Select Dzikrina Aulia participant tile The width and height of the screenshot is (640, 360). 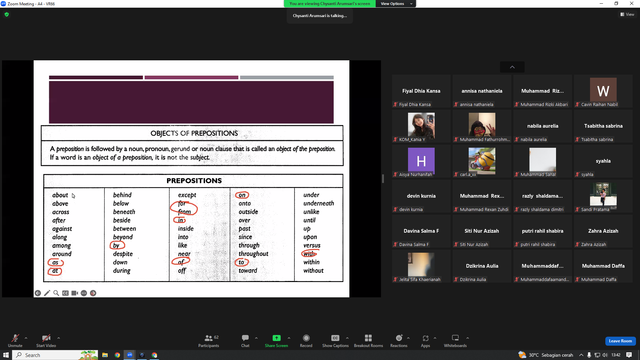(x=482, y=266)
